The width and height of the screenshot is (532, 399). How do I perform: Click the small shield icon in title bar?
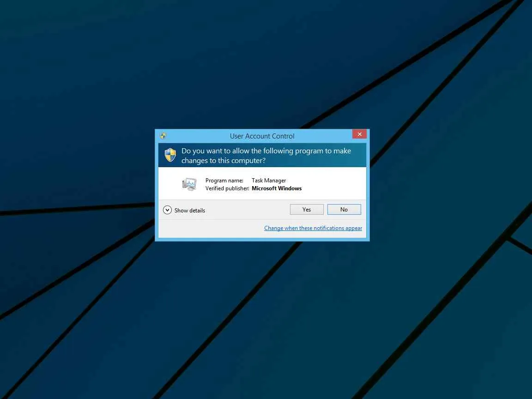(163, 136)
